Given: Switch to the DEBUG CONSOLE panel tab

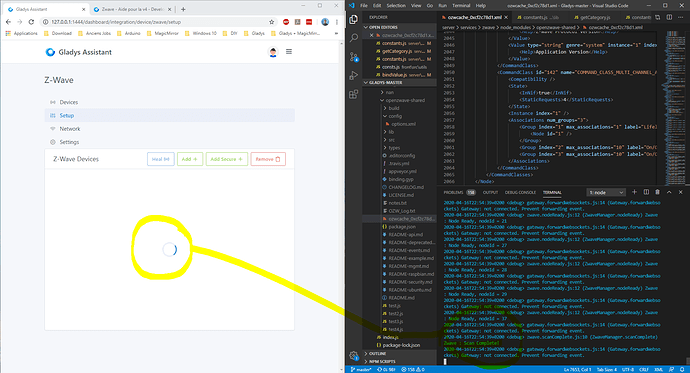Looking at the screenshot, I should click(x=520, y=192).
